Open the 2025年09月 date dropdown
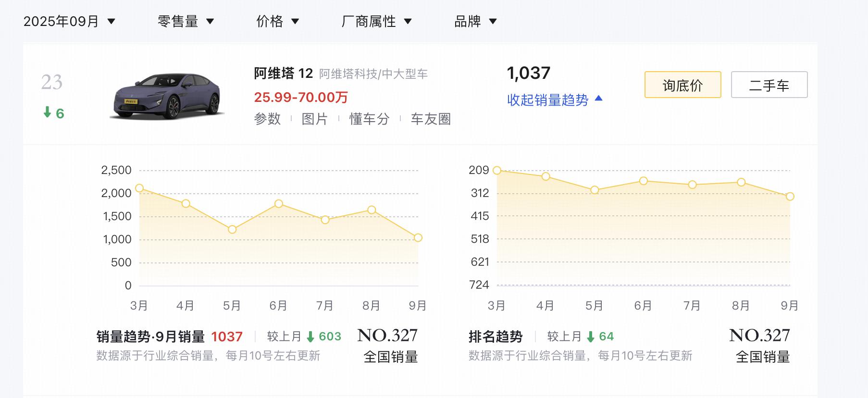The width and height of the screenshot is (868, 398). point(69,21)
